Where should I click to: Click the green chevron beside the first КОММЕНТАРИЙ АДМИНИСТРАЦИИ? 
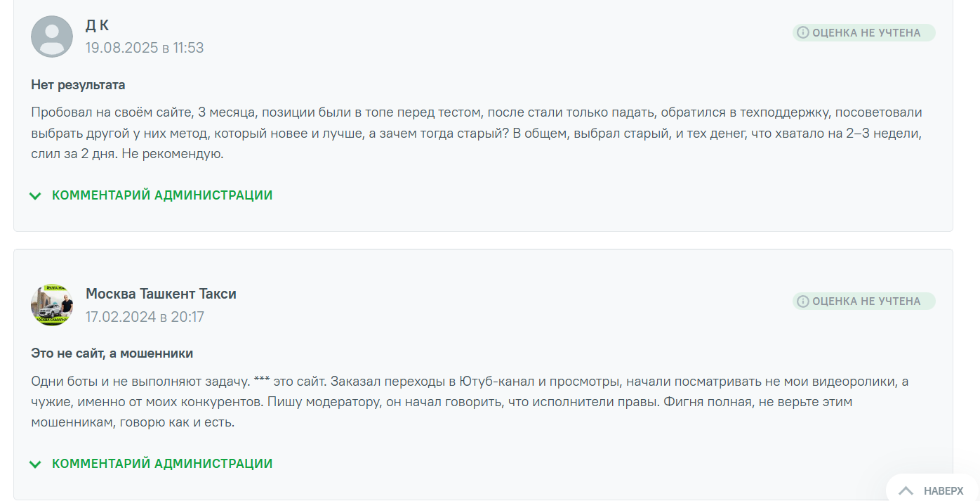point(35,195)
